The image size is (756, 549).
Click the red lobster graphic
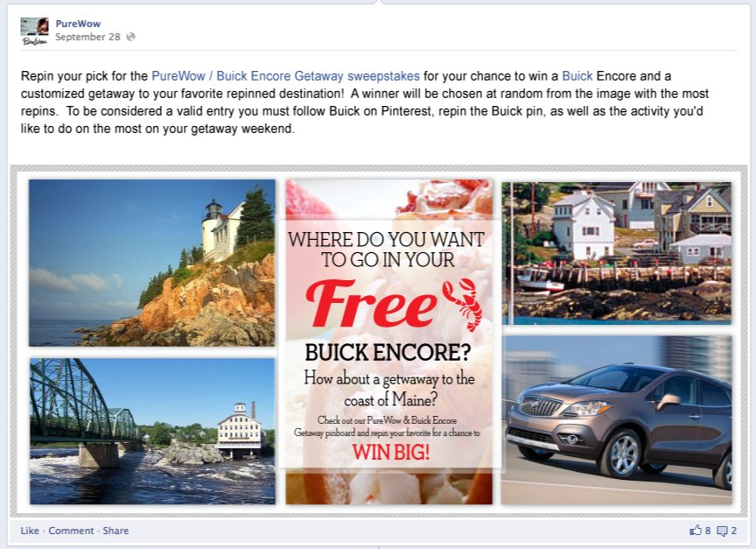point(464,305)
